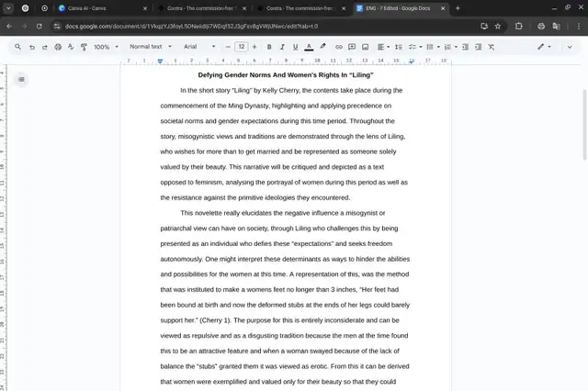This screenshot has height=391, width=588.
Task: Increase the paragraph indent
Action: click(478, 47)
